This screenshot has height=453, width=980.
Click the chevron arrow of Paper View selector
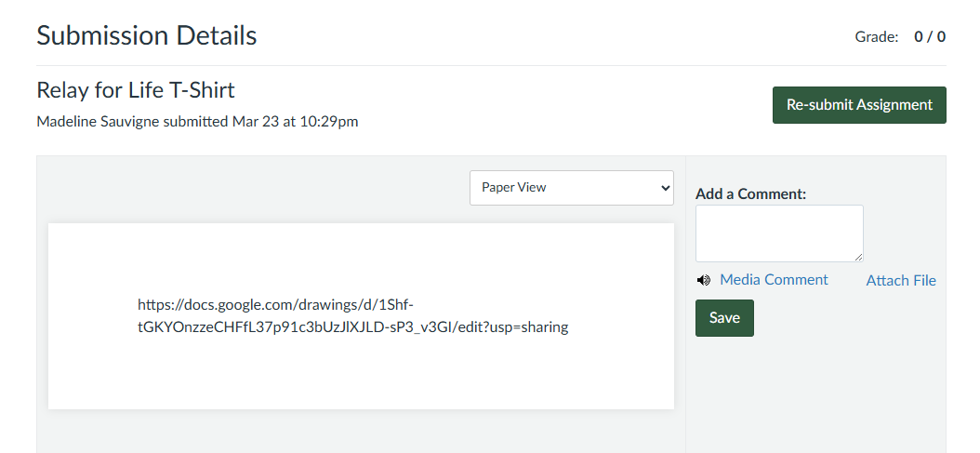tap(664, 188)
